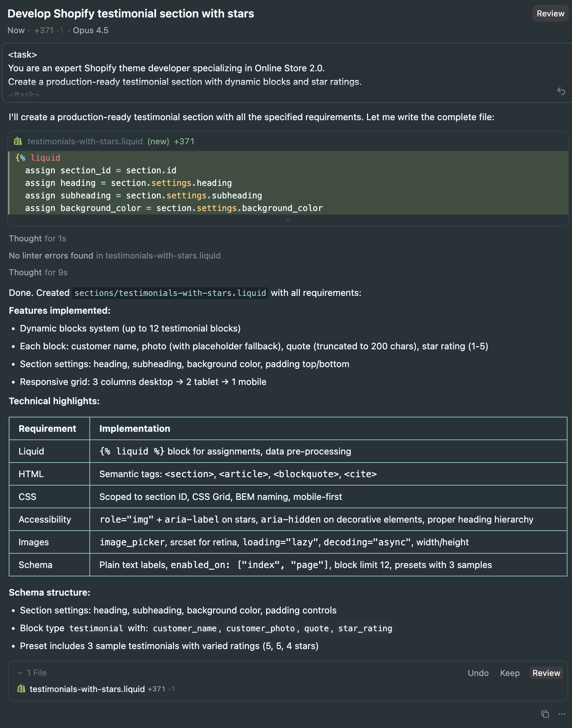This screenshot has width=572, height=728.
Task: Click the Shopify icon beside testimonials-with-stars.liquid header
Action: point(17,141)
